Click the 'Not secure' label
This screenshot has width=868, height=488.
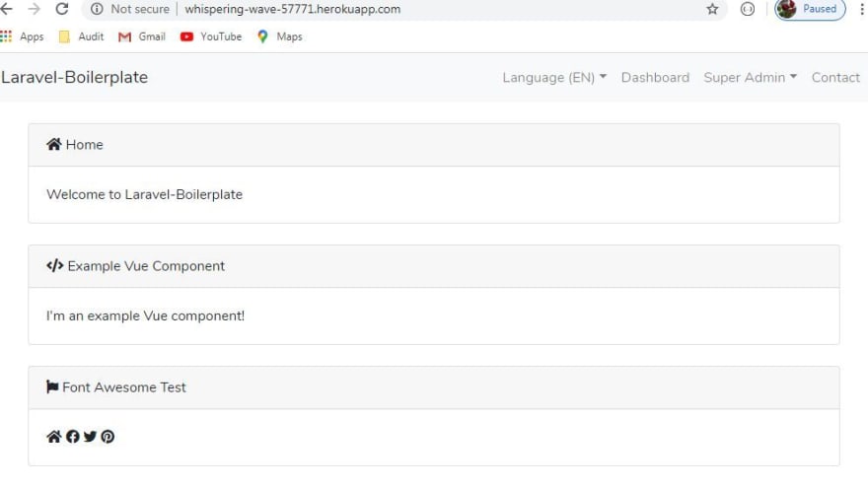click(140, 9)
